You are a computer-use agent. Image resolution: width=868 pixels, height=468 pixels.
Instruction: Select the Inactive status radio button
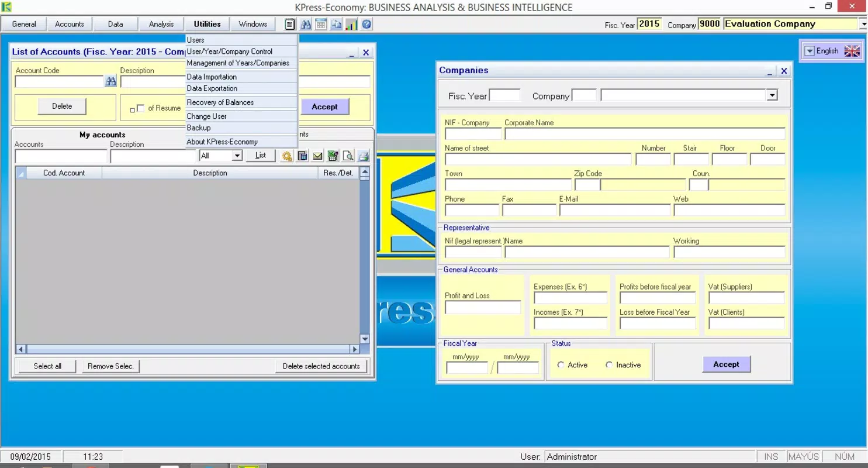point(609,365)
